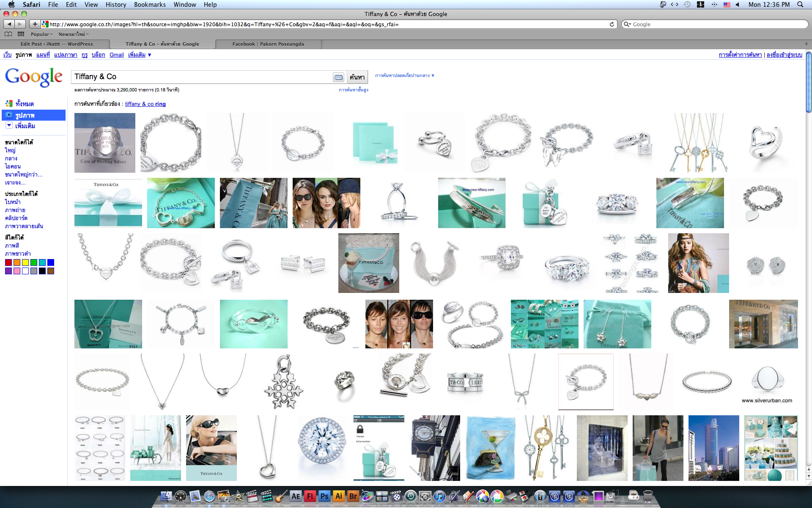Reload the page using the refresh icon
The image size is (812, 508).
pos(612,24)
